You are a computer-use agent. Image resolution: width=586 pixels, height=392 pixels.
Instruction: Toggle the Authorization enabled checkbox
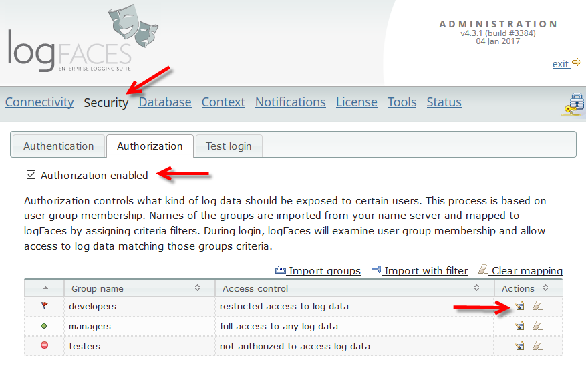pos(31,175)
